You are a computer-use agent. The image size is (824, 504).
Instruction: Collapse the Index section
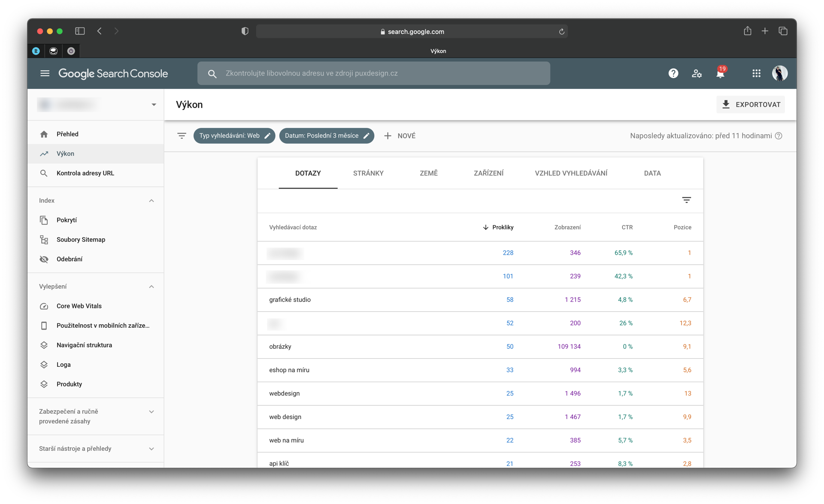coord(151,201)
